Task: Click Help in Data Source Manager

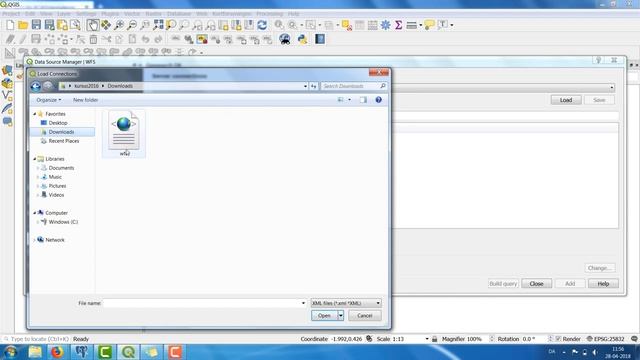Action: tap(603, 284)
